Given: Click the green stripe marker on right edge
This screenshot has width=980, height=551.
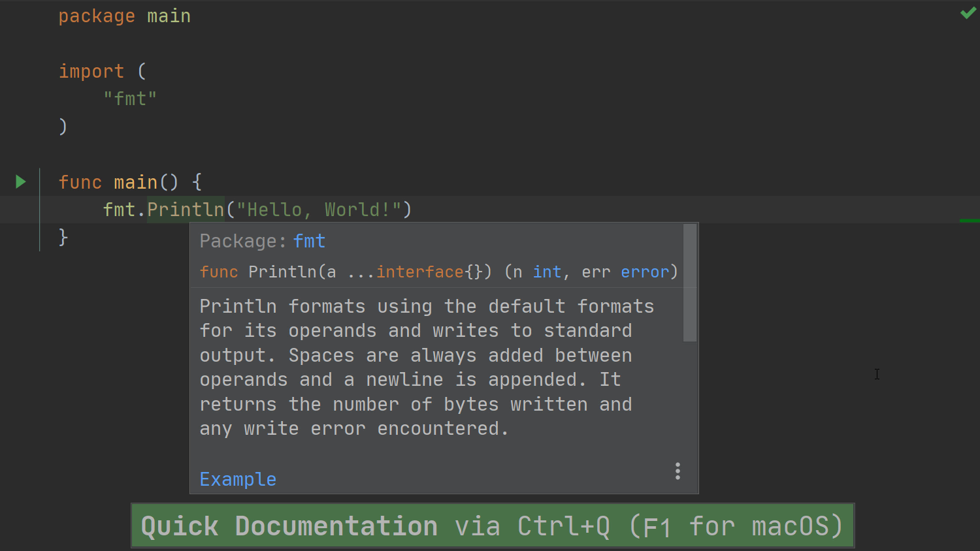Looking at the screenshot, I should pyautogui.click(x=970, y=221).
